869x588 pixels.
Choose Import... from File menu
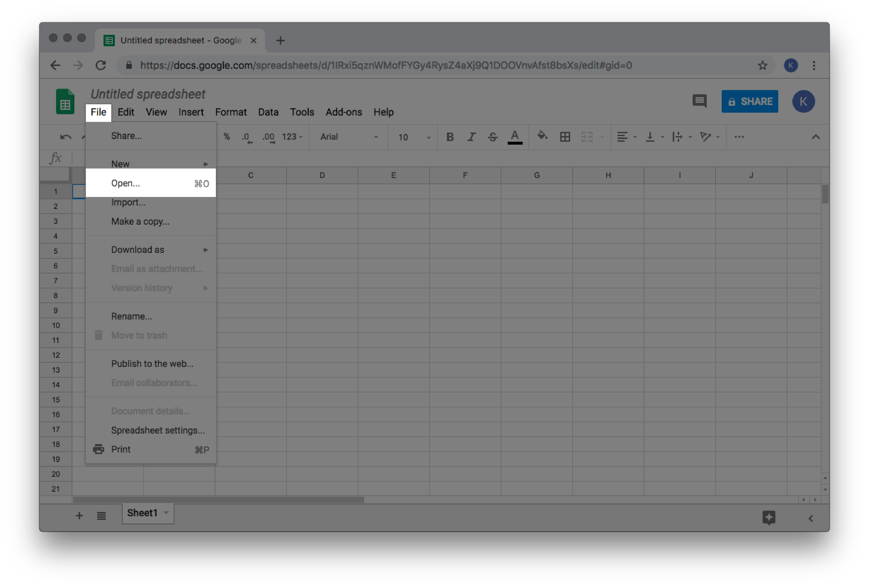click(x=151, y=202)
